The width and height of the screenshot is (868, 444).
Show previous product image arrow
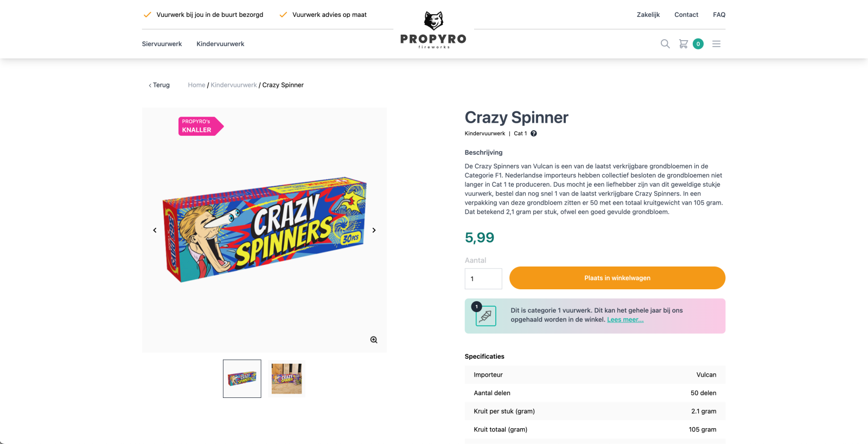point(155,230)
